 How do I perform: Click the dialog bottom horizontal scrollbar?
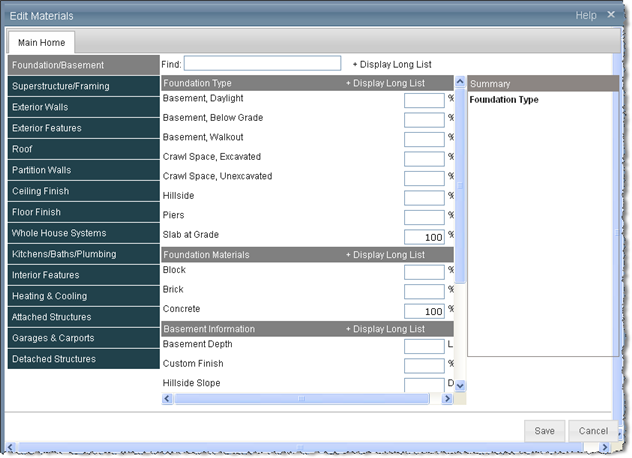(300, 447)
